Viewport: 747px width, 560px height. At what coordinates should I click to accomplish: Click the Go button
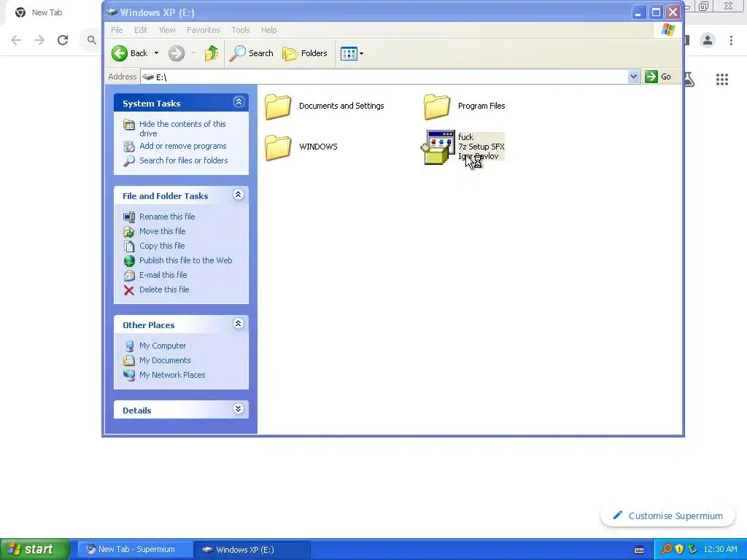click(659, 77)
